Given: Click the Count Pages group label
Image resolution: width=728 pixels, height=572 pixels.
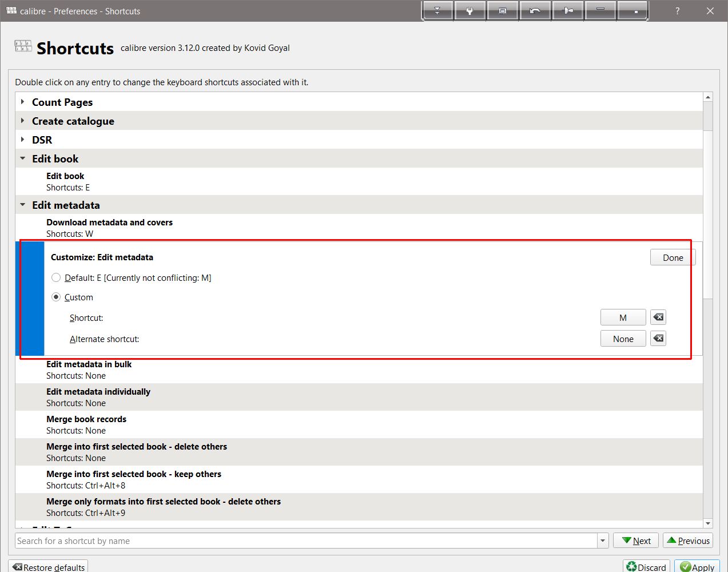Looking at the screenshot, I should pos(62,102).
